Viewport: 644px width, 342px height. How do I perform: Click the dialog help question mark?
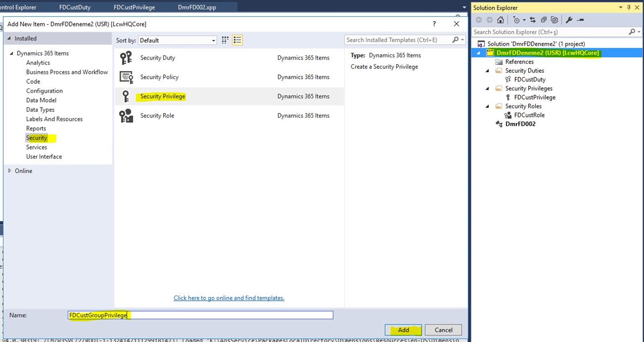(x=434, y=24)
